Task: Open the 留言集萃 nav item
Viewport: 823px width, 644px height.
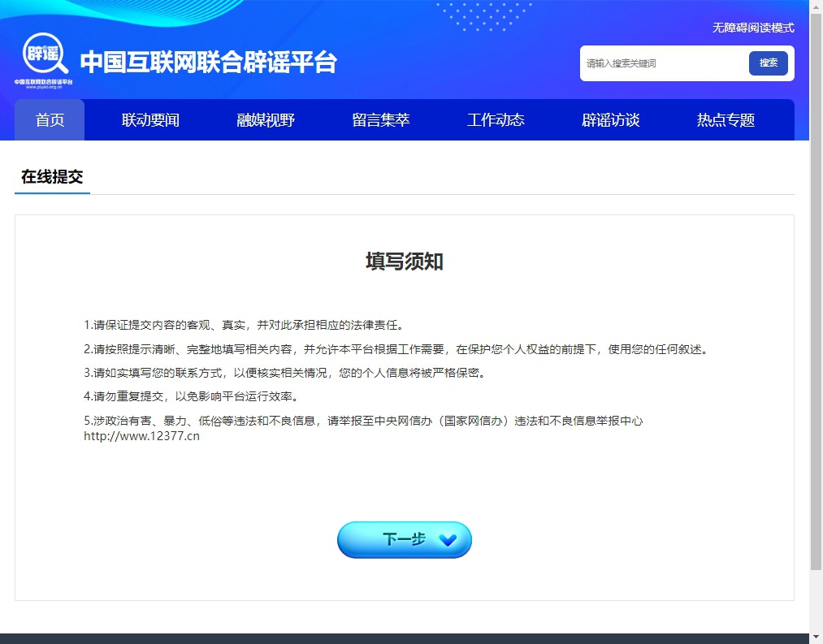Action: [380, 120]
